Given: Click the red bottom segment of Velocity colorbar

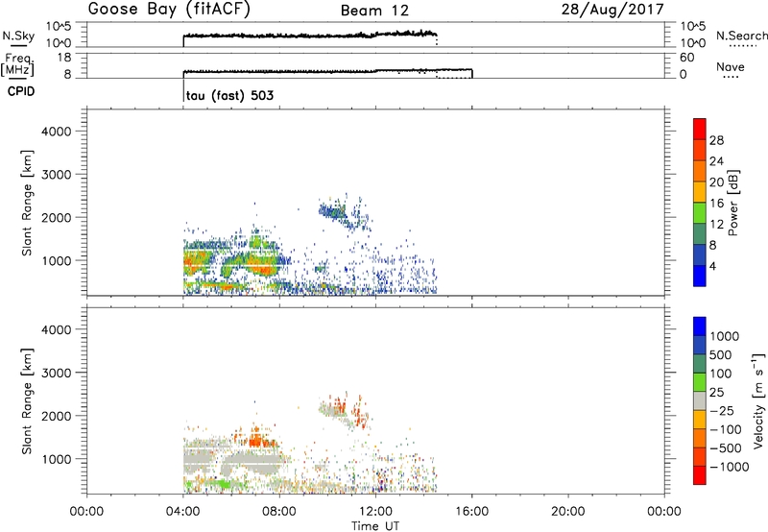Looking at the screenshot, I should [700, 475].
